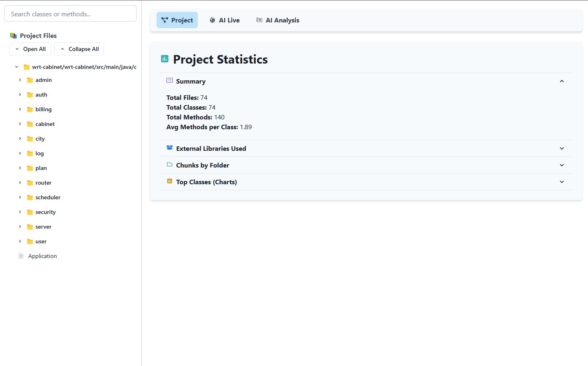Viewport: 588px width, 366px height.
Task: Click the Collapse All button
Action: (79, 49)
